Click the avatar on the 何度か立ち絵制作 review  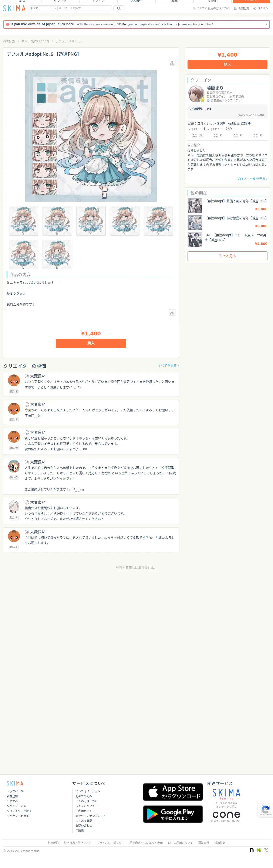click(14, 506)
